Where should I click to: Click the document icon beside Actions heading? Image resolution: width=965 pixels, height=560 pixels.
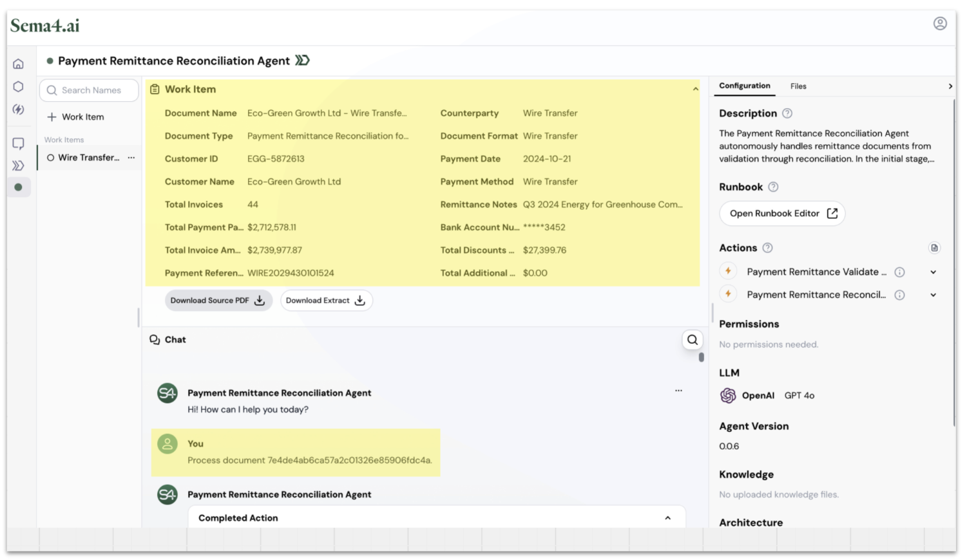(x=935, y=248)
